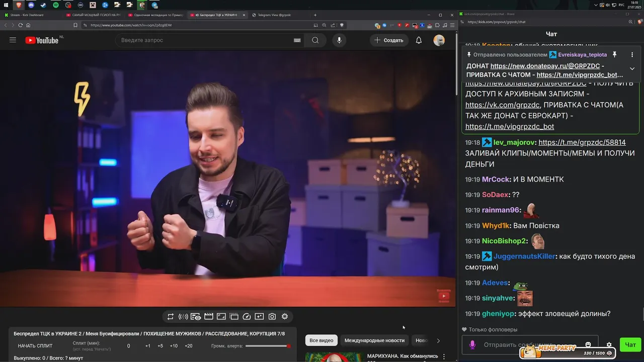Adjust the Громк. алерта volume slider
Image resolution: width=644 pixels, height=362 pixels.
point(268,346)
